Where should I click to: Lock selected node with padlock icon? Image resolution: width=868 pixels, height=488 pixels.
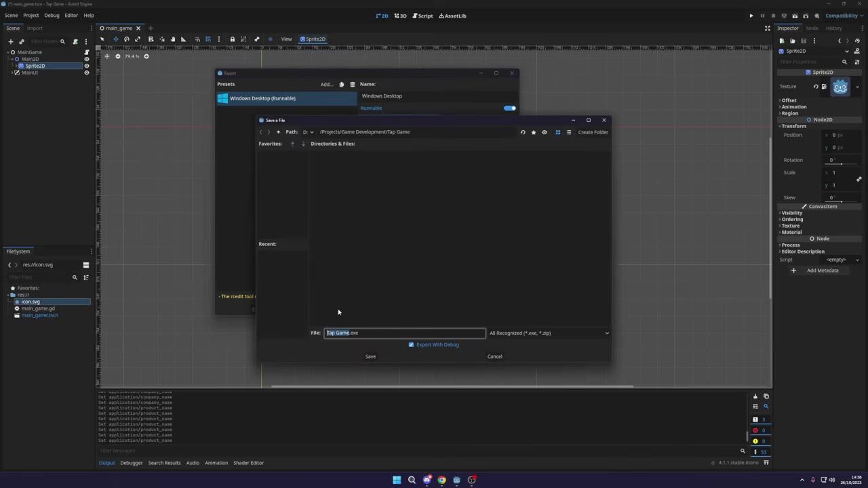[232, 39]
